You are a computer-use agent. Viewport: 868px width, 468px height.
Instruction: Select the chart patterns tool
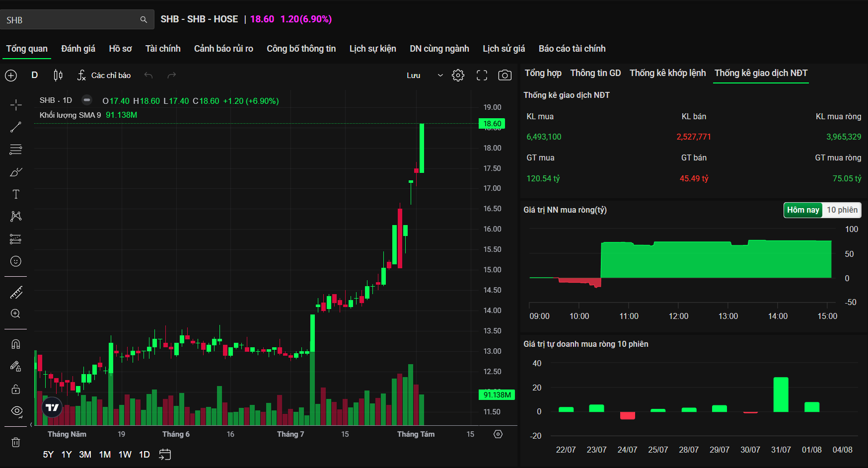click(16, 216)
